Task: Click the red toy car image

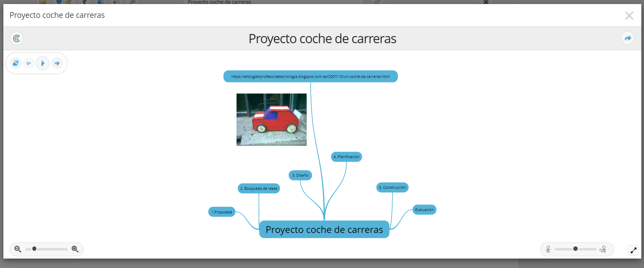Action: point(272,120)
